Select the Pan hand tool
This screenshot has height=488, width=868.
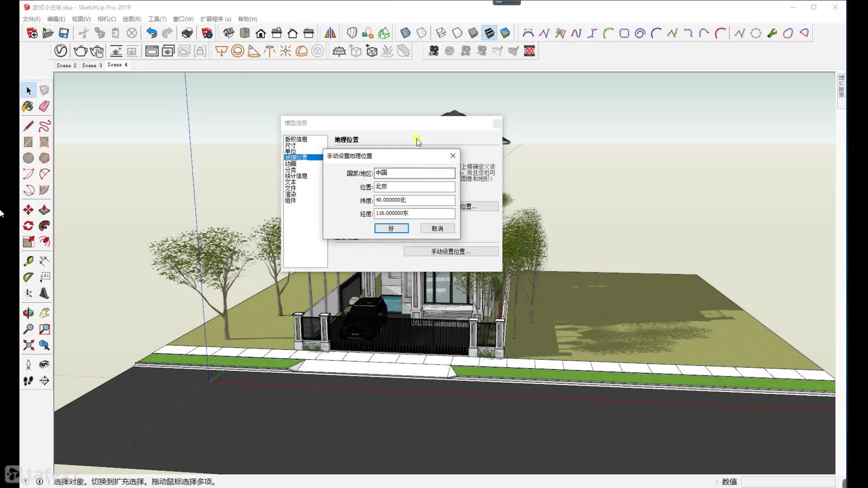(x=44, y=313)
